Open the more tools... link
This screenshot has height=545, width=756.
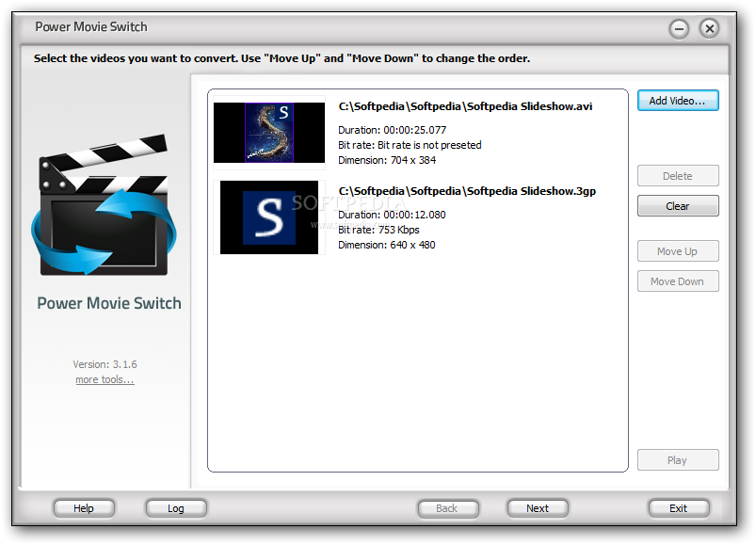tap(105, 379)
